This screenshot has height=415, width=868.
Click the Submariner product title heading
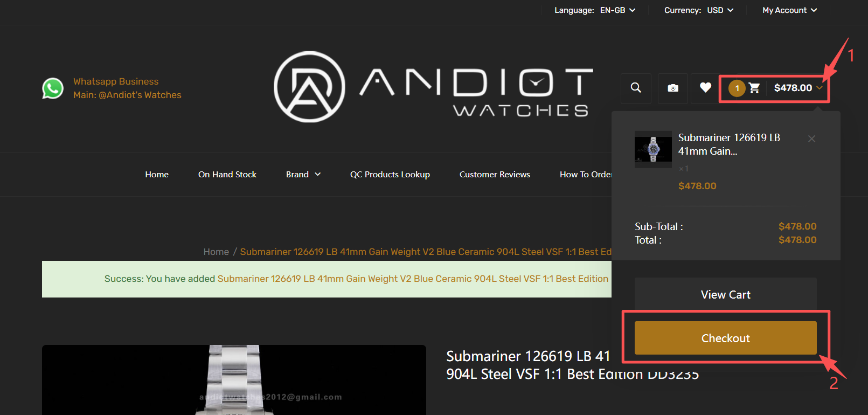tap(572, 365)
